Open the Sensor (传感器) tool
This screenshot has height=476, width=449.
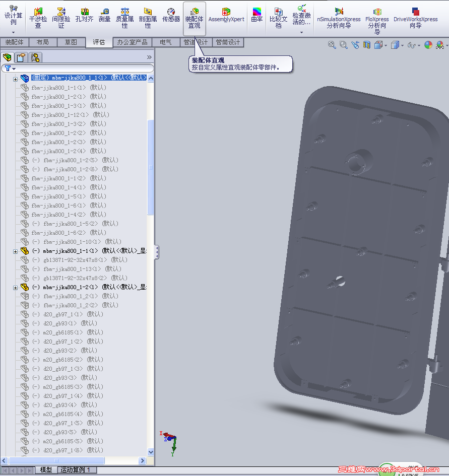point(171,15)
